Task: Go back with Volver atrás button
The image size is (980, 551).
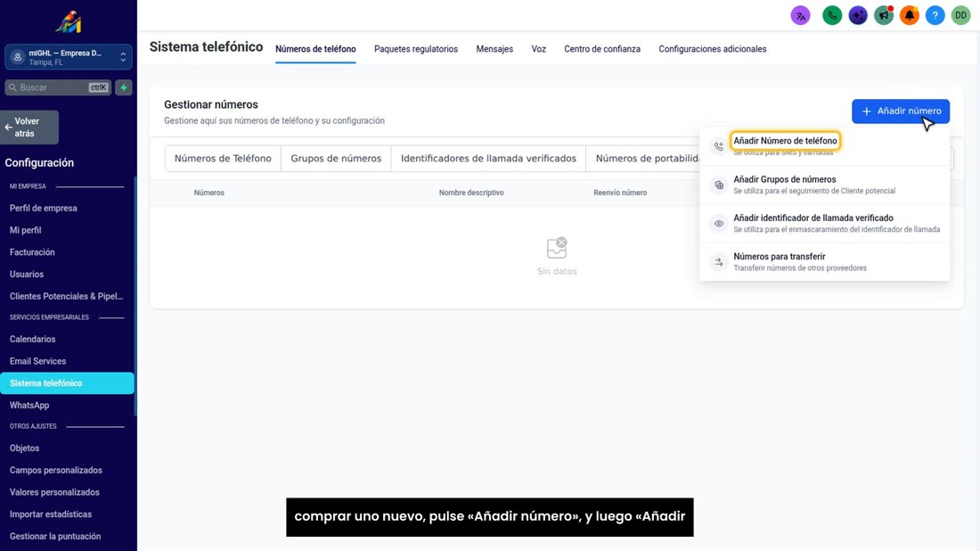Action: [x=29, y=127]
